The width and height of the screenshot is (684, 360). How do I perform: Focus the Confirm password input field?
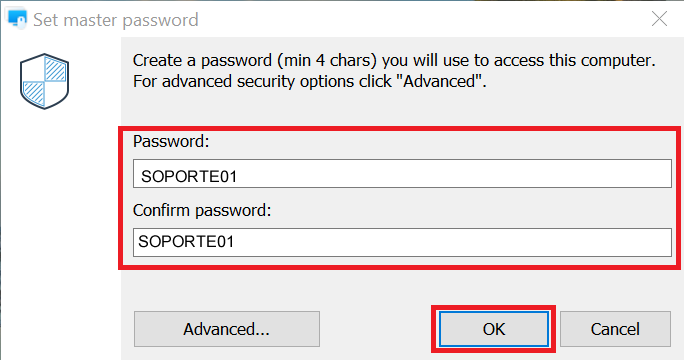pyautogui.click(x=402, y=242)
